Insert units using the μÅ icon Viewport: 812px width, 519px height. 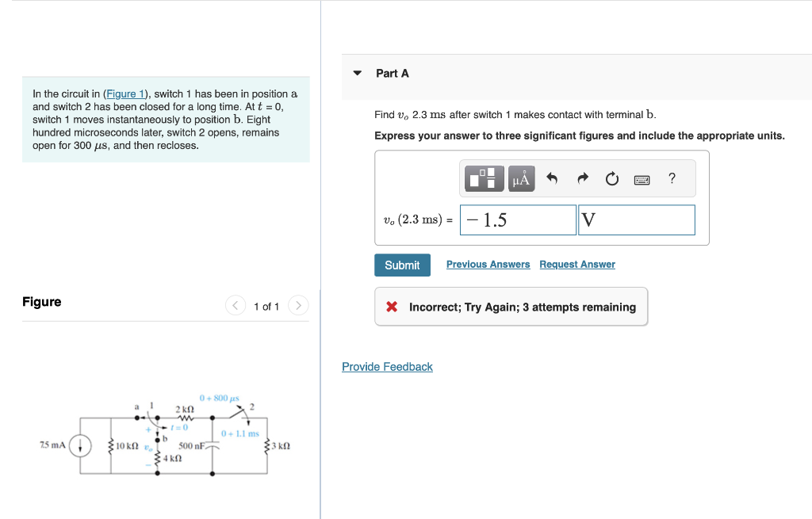click(x=521, y=178)
